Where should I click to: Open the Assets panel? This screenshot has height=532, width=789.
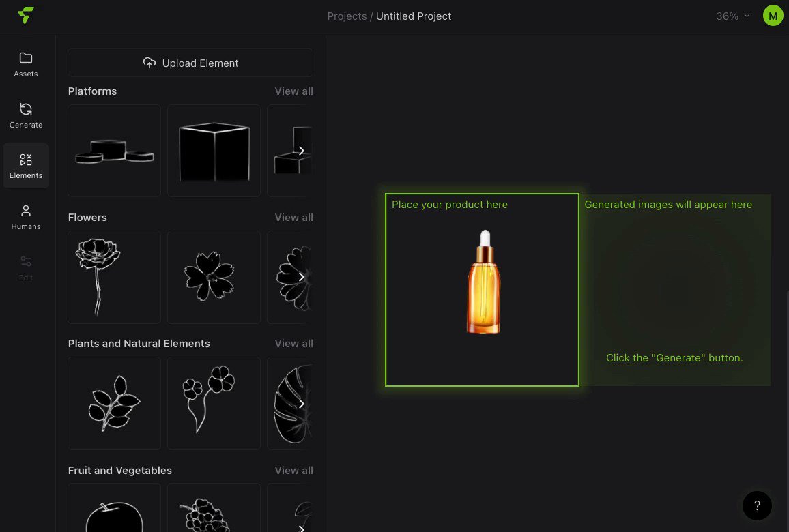click(x=26, y=64)
